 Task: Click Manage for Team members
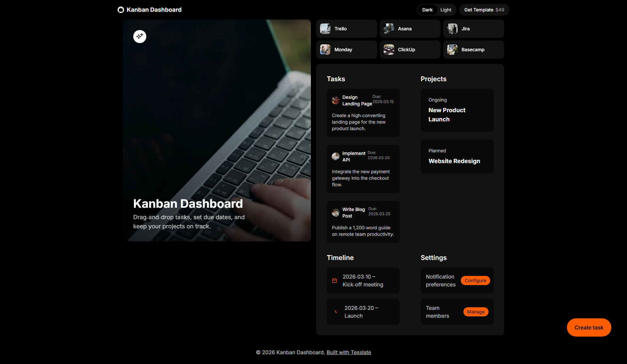tap(475, 312)
